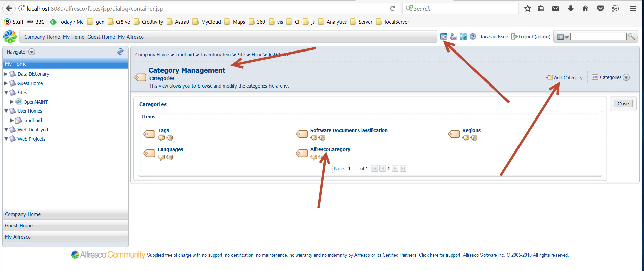Click the delete icon under Regions category
Screen dimensions: 644x271
pyautogui.click(x=474, y=138)
